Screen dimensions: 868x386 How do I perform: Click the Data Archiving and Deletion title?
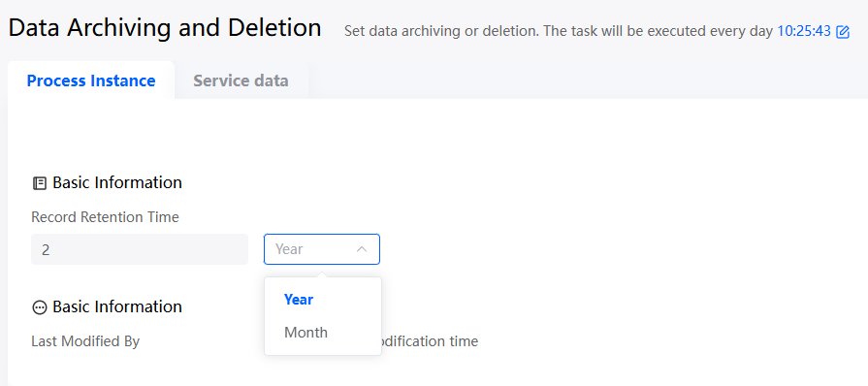point(165,28)
